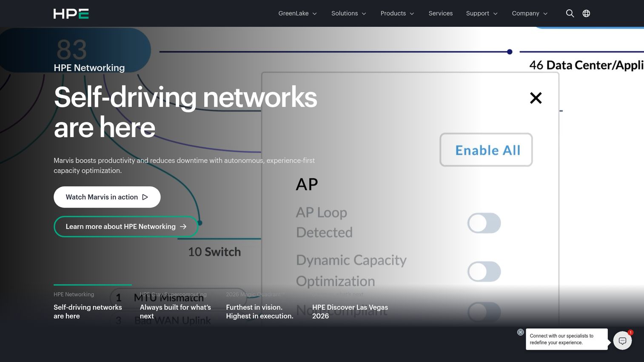644x362 pixels.
Task: Open the search magnifier icon
Action: (x=570, y=14)
